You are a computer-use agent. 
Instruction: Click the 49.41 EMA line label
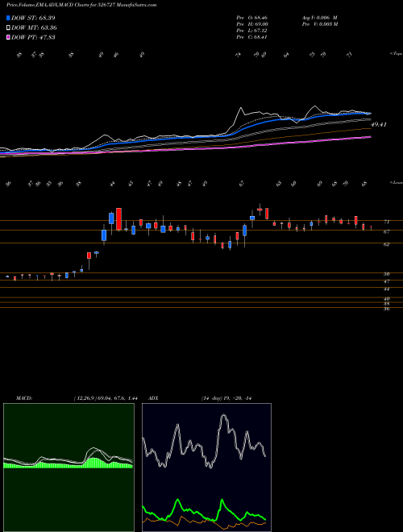point(379,124)
